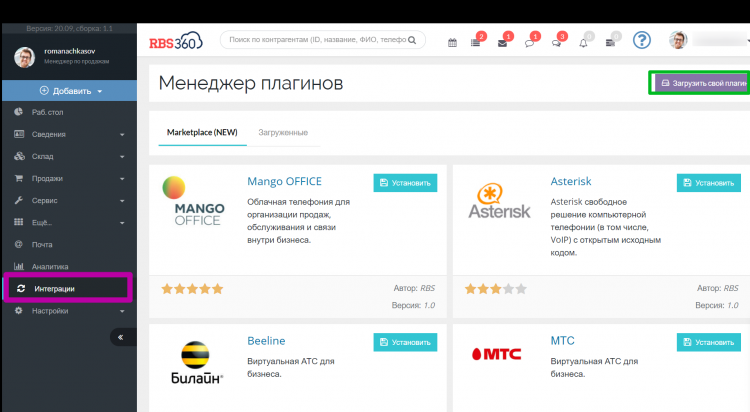The width and height of the screenshot is (750, 412).
Task: Click Mango OFFICE 'Автор: RBS' text
Action: tap(414, 288)
